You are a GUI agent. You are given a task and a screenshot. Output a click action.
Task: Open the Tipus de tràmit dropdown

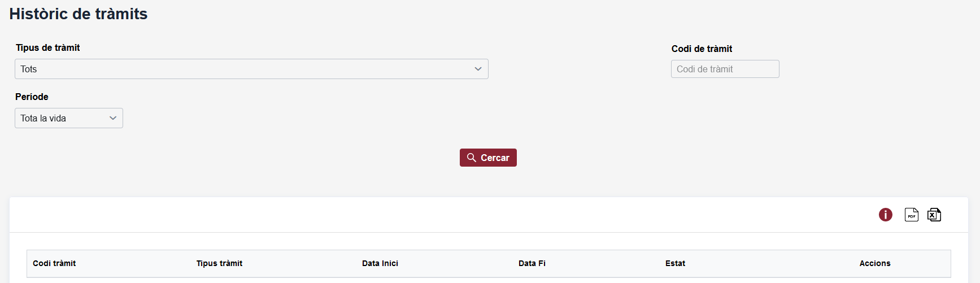click(251, 69)
